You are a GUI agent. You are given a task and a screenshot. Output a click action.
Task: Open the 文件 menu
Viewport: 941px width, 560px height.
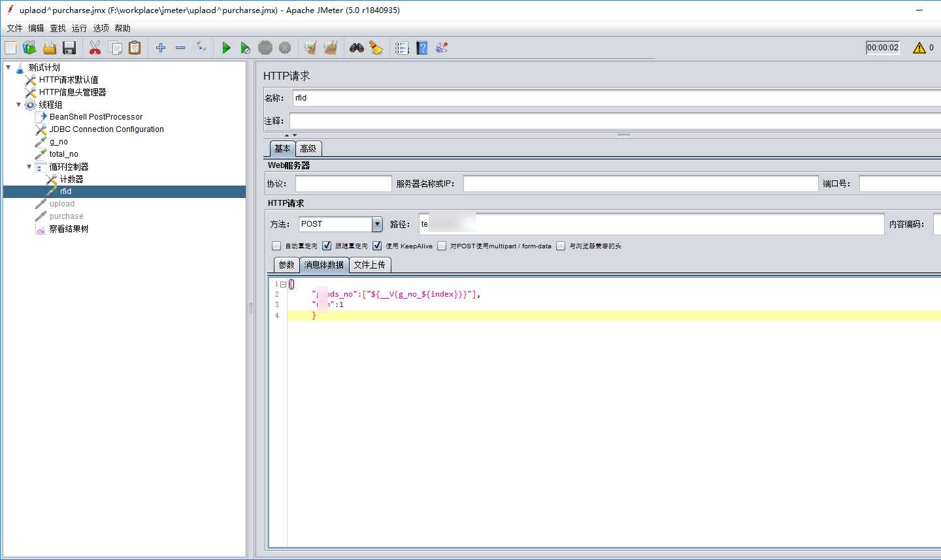[14, 28]
